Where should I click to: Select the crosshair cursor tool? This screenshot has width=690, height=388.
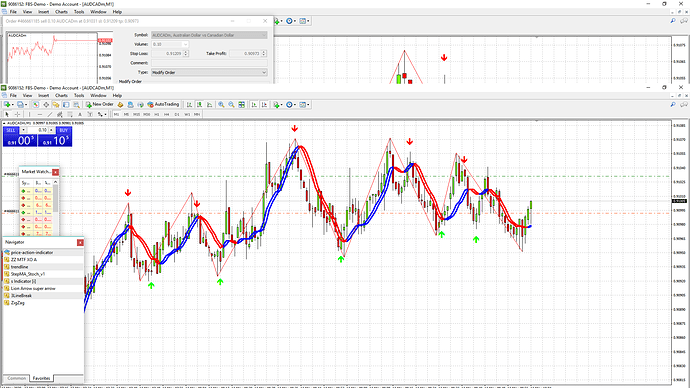pos(18,114)
